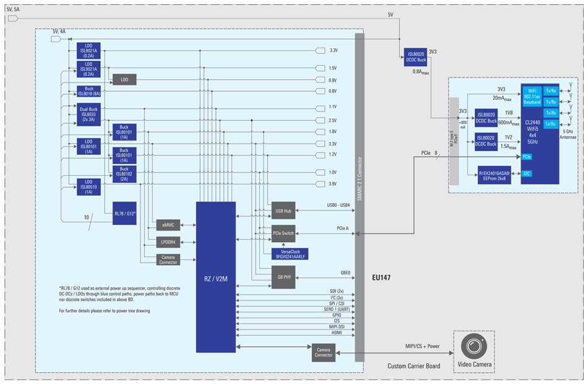Select the 3.9V rail label

pos(332,184)
